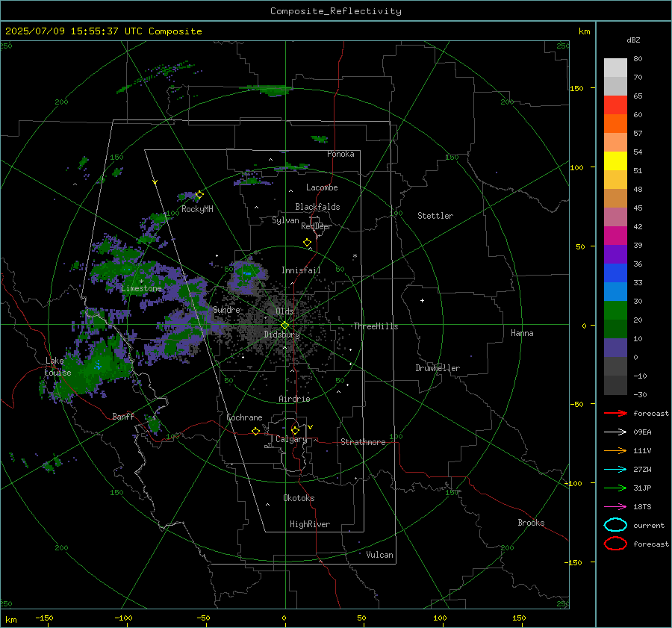Click the asterisk marker east of Innisfail
The image size is (672, 628).
click(x=355, y=256)
